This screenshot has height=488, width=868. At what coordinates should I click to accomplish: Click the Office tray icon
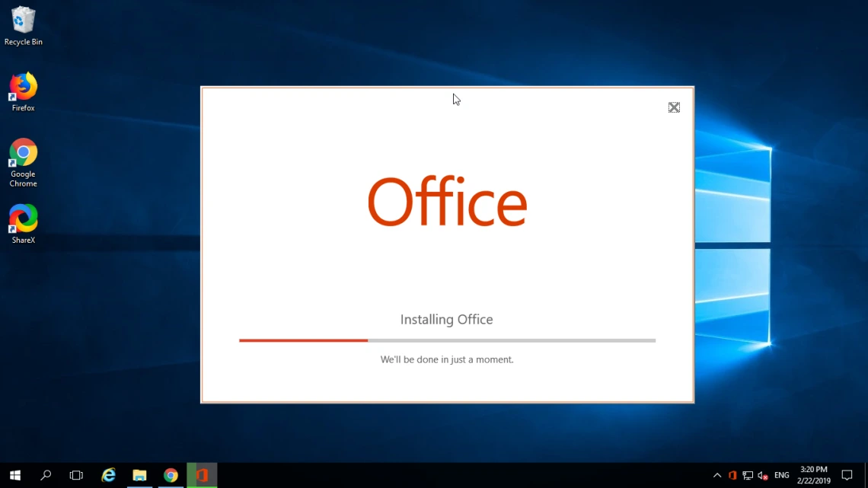tap(732, 475)
